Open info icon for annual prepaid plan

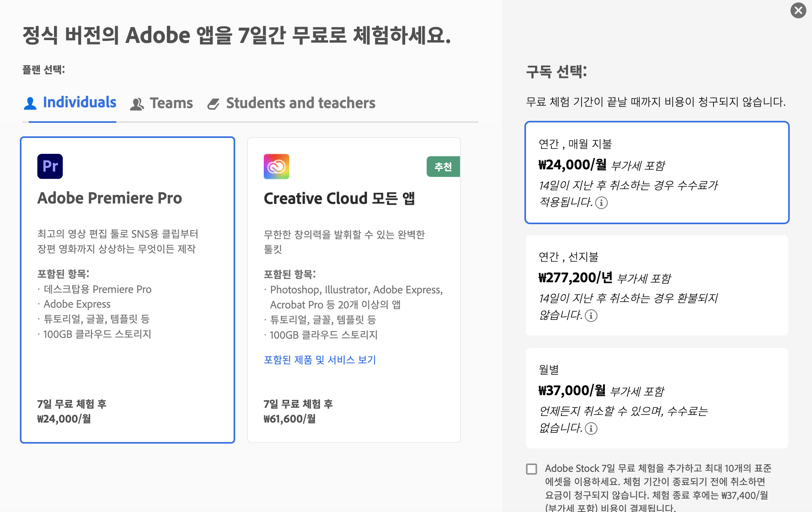[591, 316]
